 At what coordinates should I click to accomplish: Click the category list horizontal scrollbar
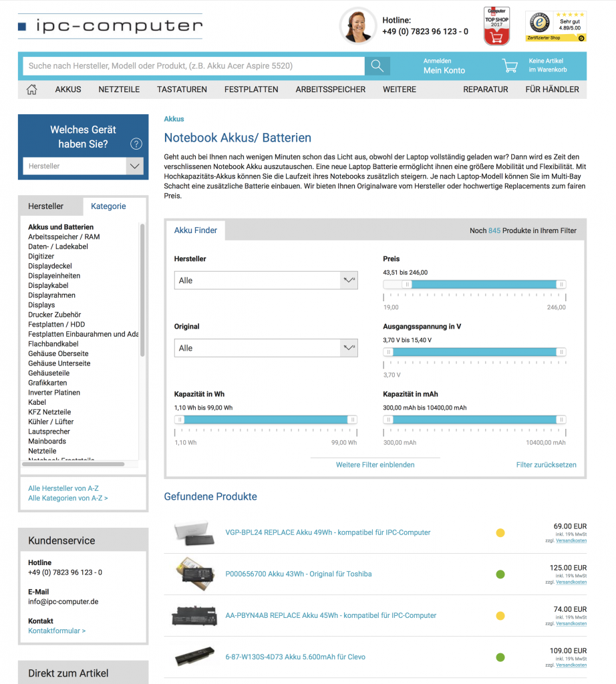[73, 464]
